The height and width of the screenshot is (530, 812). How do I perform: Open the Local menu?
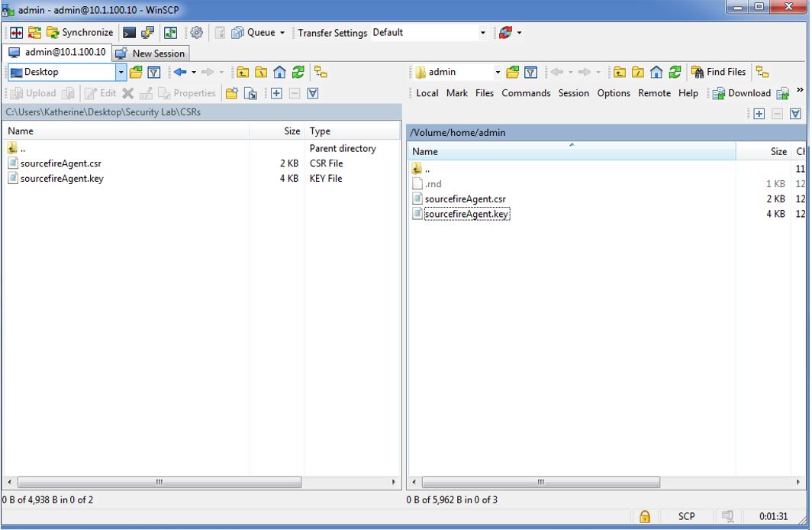pyautogui.click(x=427, y=93)
